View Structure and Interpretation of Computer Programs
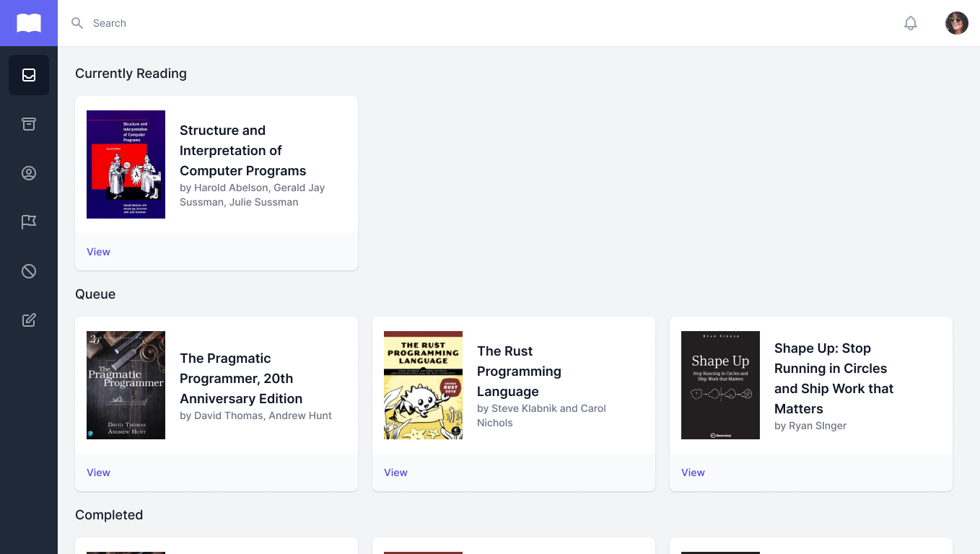 (98, 252)
